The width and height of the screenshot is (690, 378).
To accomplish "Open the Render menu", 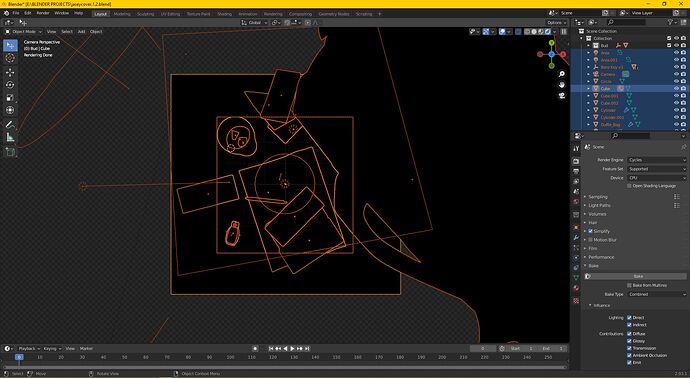I will (x=43, y=13).
